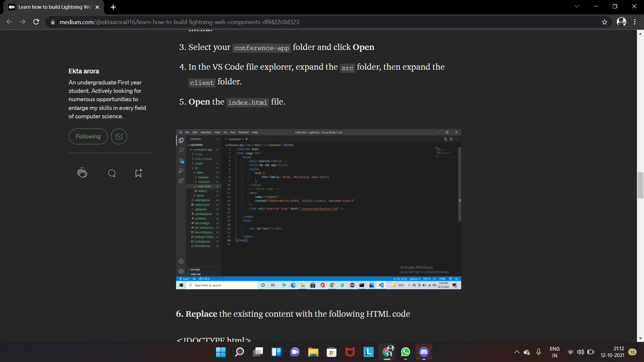This screenshot has height=362, width=644.
Task: Open a new browser tab
Action: [x=113, y=7]
